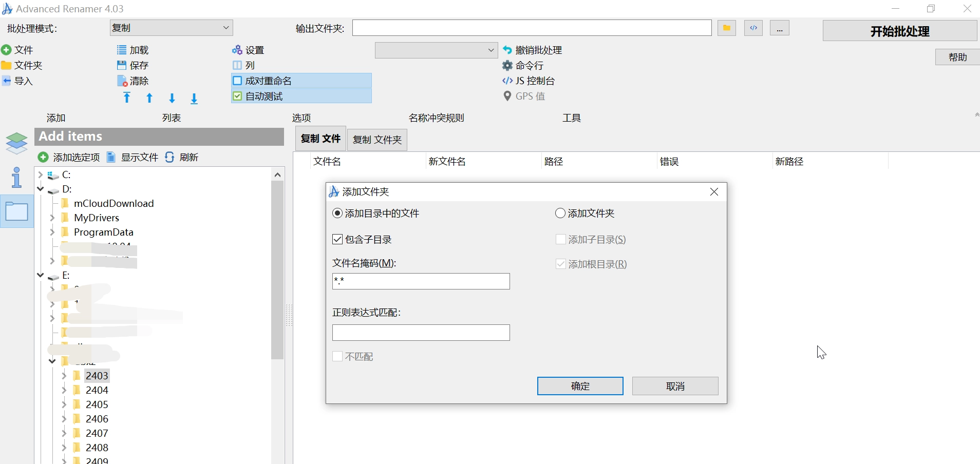Click the green 添加选定项 plus icon

[43, 157]
